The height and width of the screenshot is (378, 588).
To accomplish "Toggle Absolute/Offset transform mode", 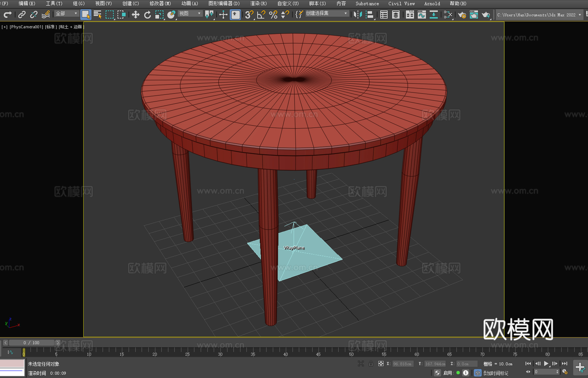I will (381, 364).
